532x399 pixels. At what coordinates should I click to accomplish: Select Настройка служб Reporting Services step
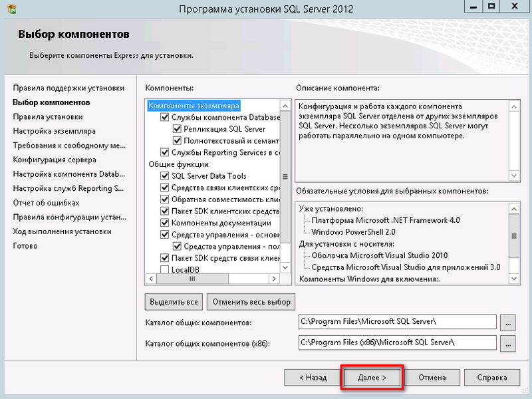[x=68, y=188]
